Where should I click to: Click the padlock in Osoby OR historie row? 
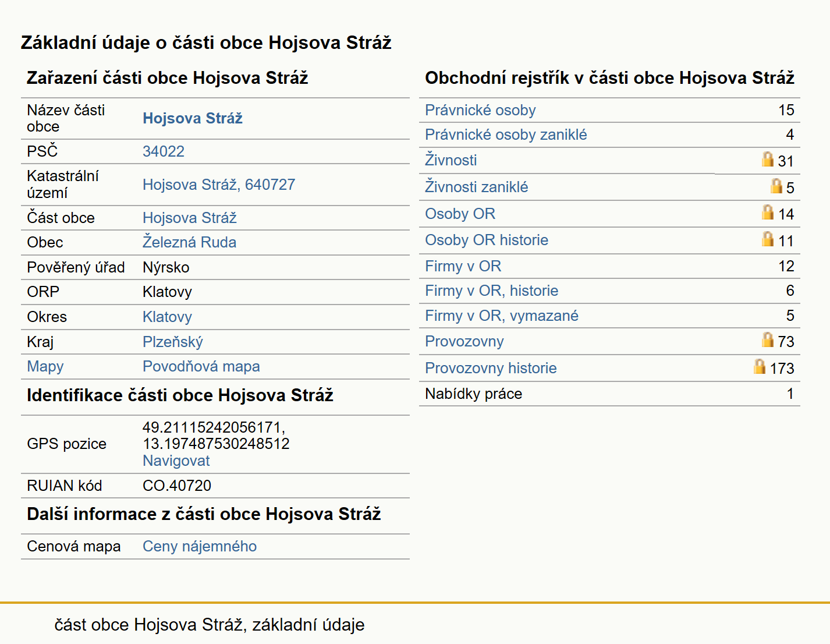[768, 239]
